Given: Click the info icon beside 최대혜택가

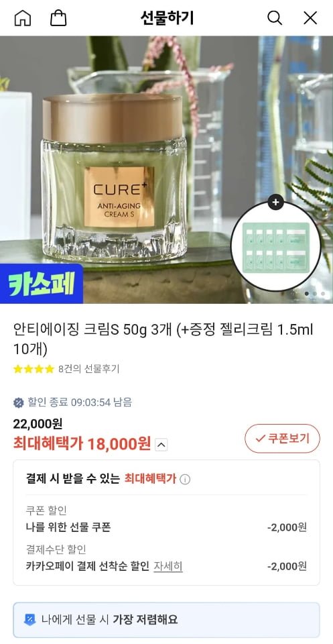Looking at the screenshot, I should pos(185,479).
